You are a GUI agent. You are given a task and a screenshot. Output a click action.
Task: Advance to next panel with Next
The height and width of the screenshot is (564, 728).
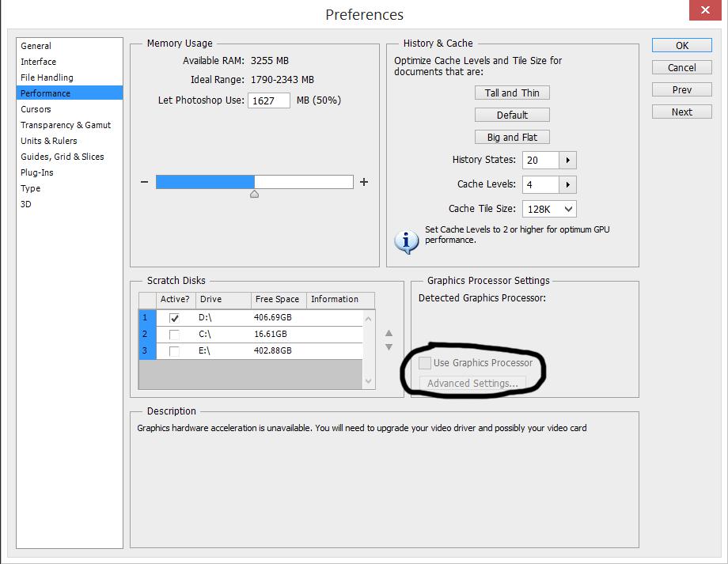(x=682, y=112)
